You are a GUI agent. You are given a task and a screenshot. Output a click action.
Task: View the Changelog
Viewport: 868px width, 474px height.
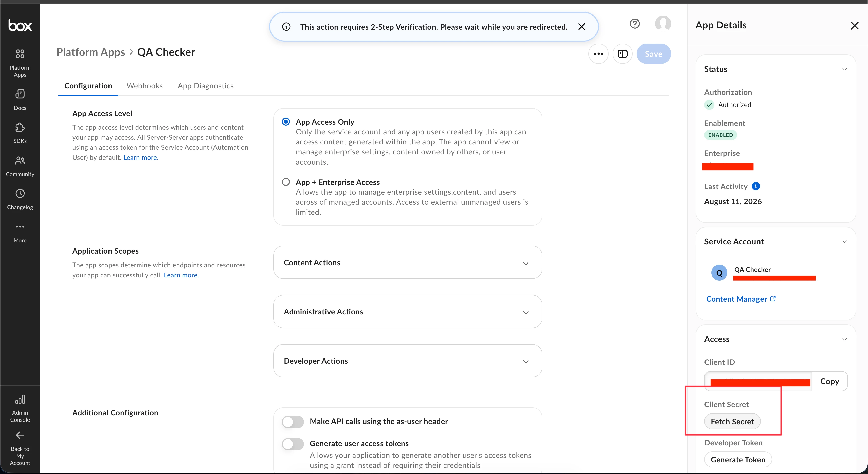(20, 199)
